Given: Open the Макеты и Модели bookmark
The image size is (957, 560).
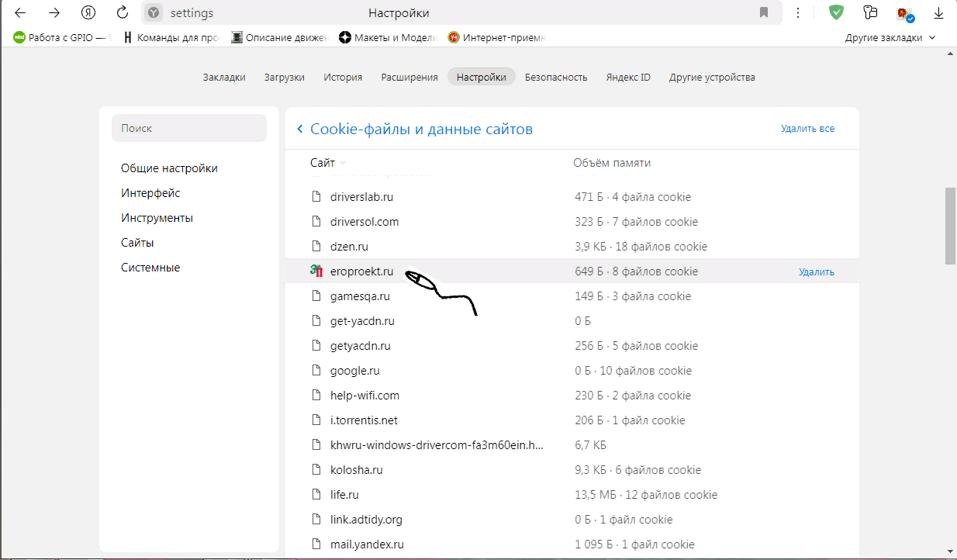Looking at the screenshot, I should (388, 37).
